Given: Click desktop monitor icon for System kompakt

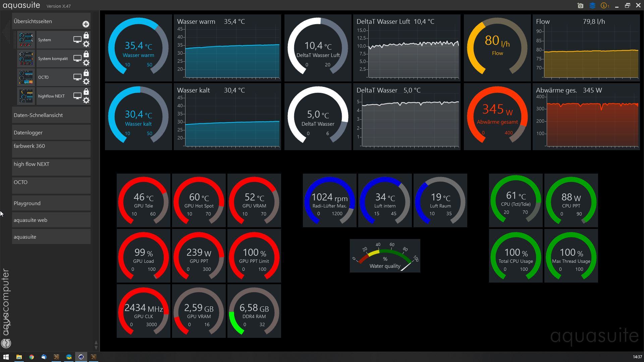Looking at the screenshot, I should point(77,58).
